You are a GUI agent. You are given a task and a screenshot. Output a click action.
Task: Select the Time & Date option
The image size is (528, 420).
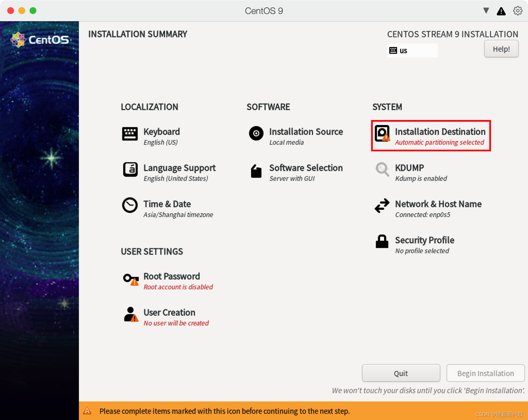point(167,204)
